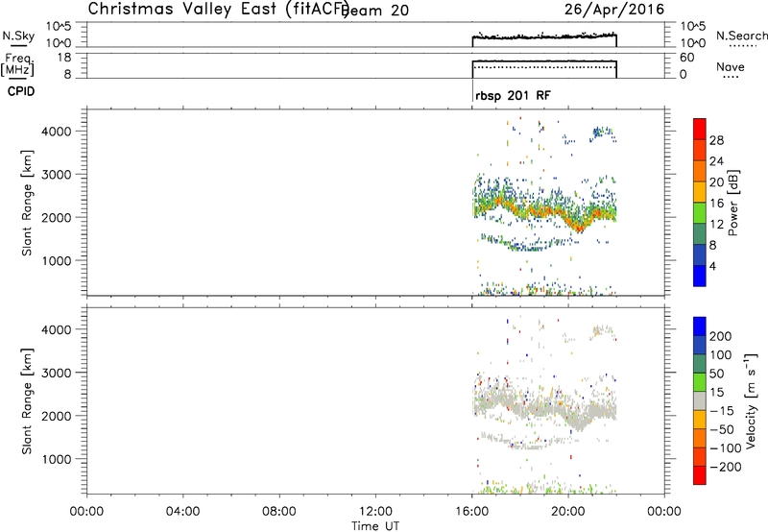Select the light green Power color bar segment
This screenshot has width=768, height=532.
700,212
